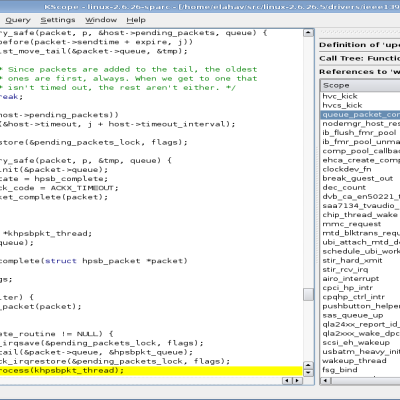Select chip_thread_wake result row
Screen dimensions: 400x400
(x=360, y=215)
